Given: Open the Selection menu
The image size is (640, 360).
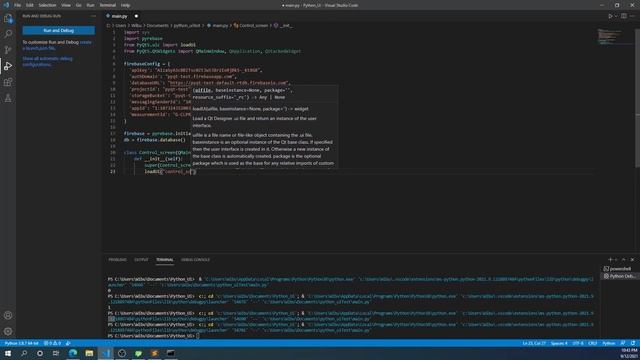Looking at the screenshot, I should point(47,5).
